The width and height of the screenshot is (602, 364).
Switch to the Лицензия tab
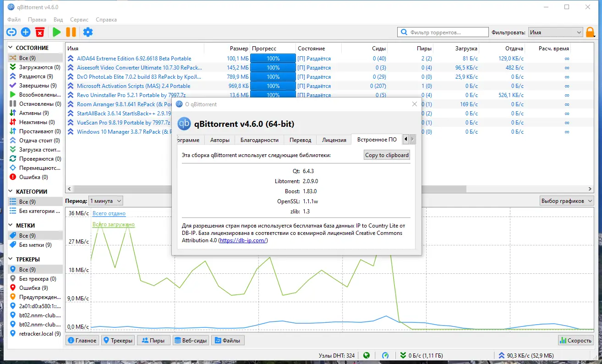pos(334,140)
